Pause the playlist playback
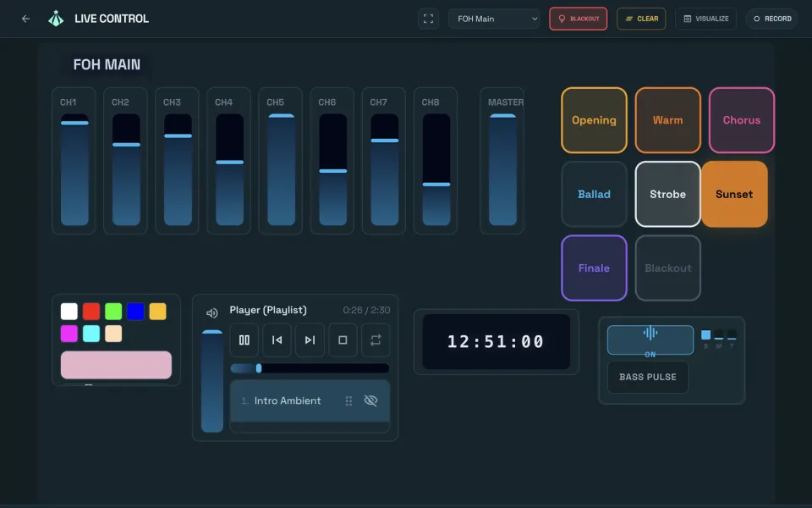This screenshot has width=812, height=508. click(x=244, y=340)
